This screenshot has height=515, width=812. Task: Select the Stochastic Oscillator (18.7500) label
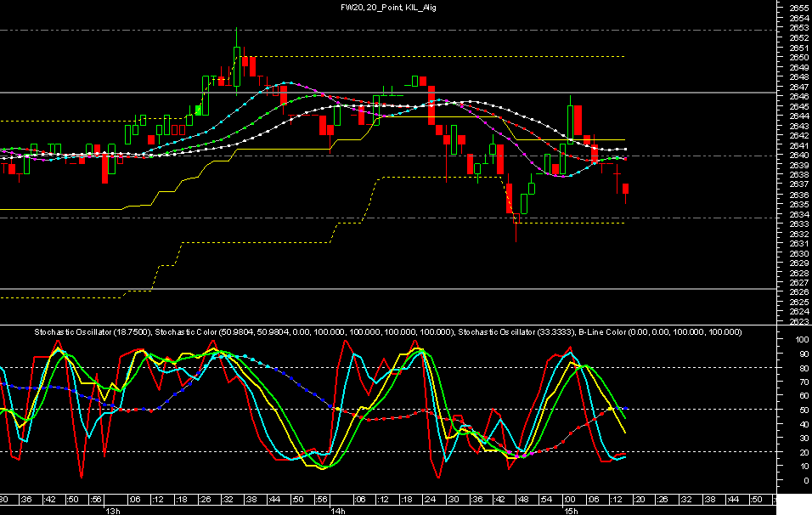point(93,332)
